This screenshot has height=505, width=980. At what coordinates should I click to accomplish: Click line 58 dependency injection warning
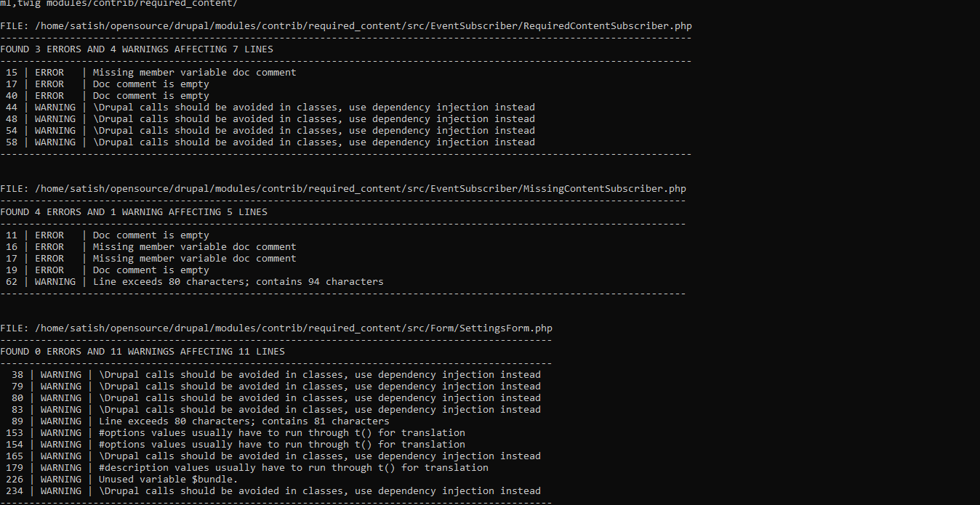(x=270, y=142)
